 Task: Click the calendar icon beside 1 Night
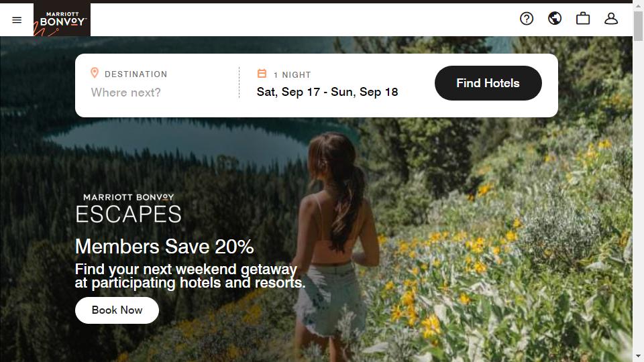click(262, 74)
